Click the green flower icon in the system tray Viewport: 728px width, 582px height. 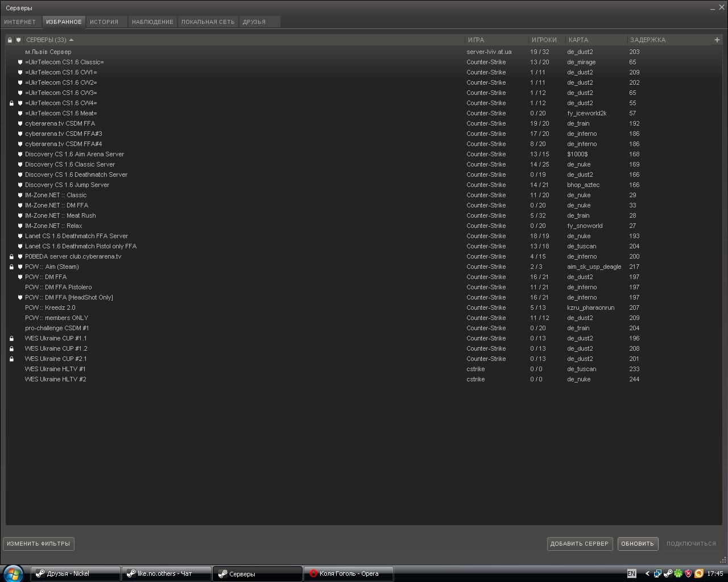coord(678,573)
